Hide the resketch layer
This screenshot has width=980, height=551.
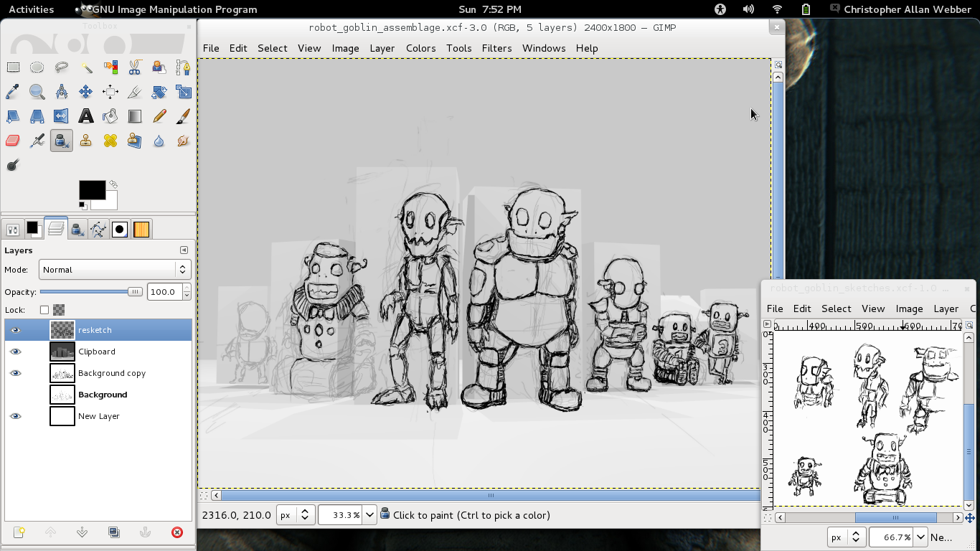click(x=15, y=330)
